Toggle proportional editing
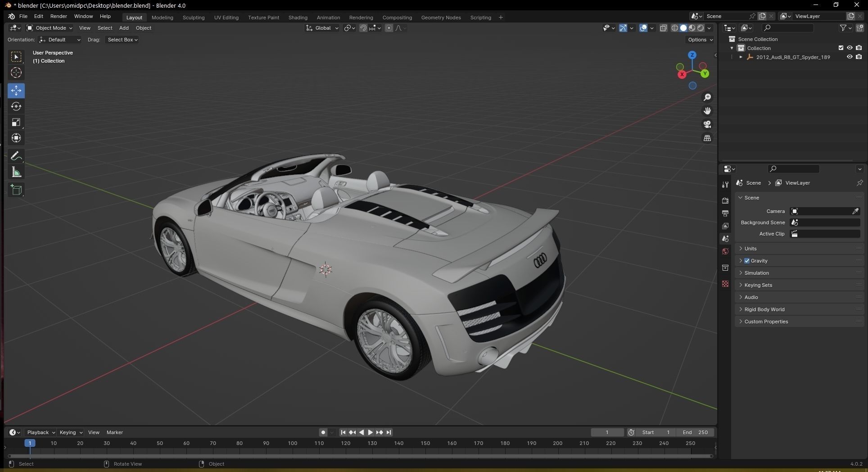 [389, 28]
